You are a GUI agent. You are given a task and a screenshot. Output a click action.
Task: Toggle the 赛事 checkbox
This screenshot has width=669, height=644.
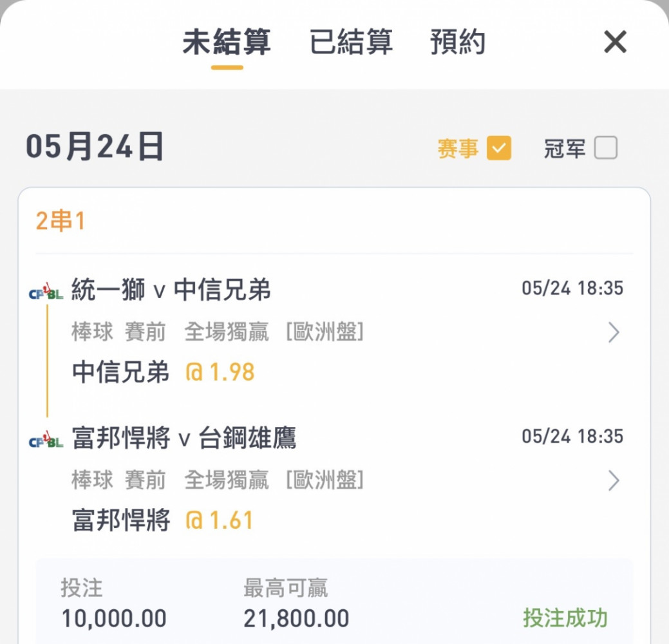pyautogui.click(x=499, y=149)
